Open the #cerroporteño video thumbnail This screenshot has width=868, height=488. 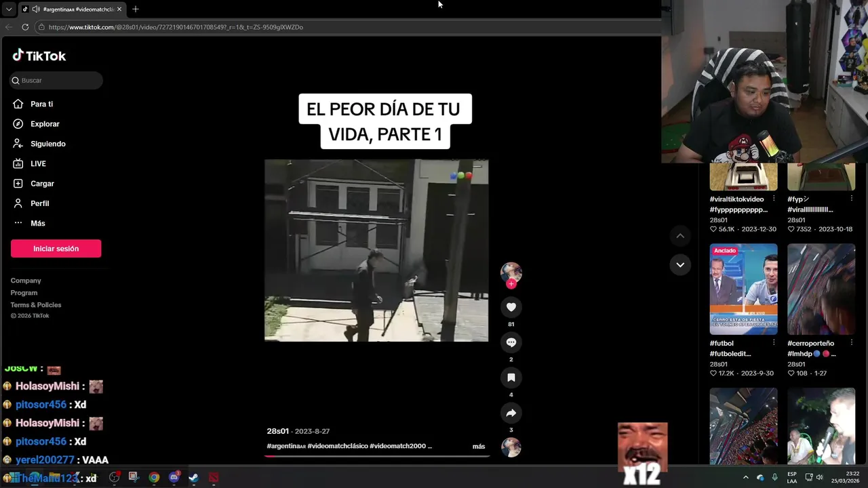821,289
